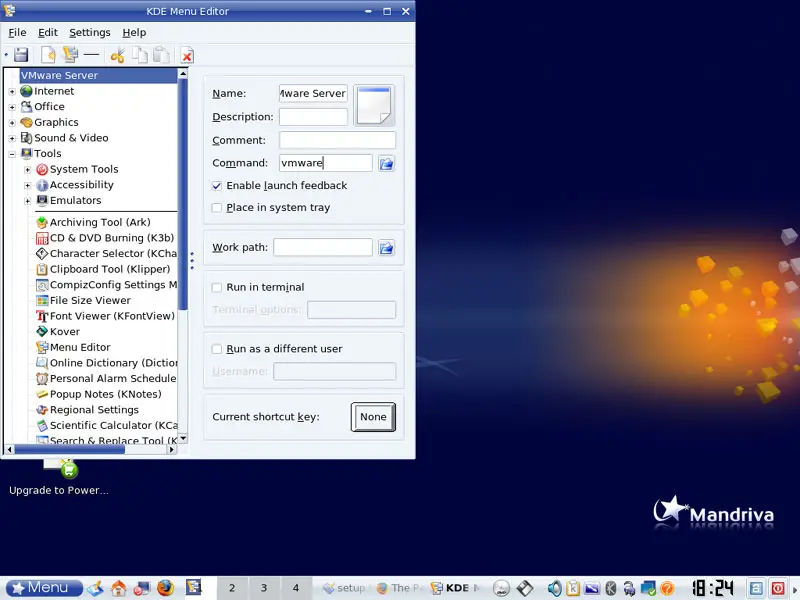Click the Home folder icon in taskbar
The height and width of the screenshot is (600, 800).
pos(118,588)
